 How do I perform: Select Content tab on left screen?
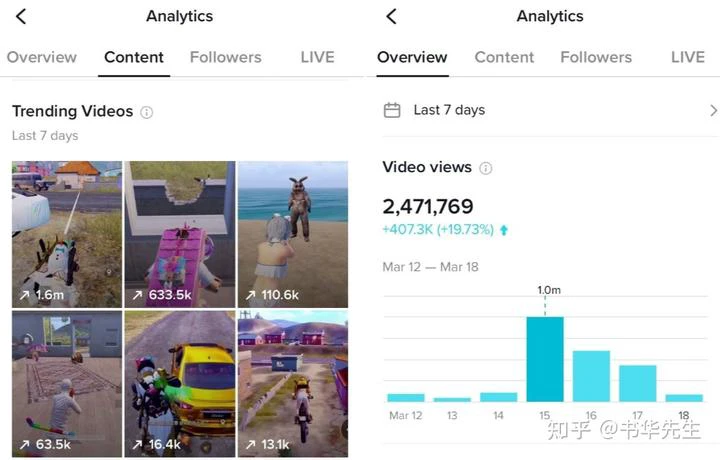(x=134, y=57)
